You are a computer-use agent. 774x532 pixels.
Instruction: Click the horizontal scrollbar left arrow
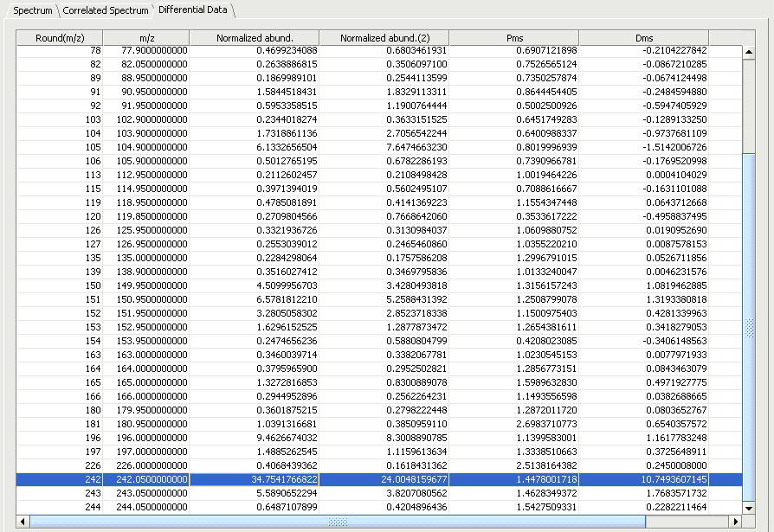click(x=23, y=522)
